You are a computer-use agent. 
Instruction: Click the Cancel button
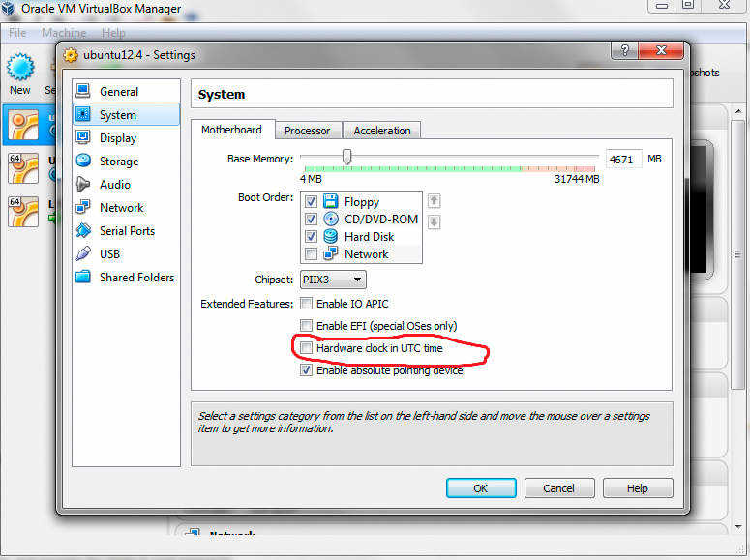click(x=558, y=488)
